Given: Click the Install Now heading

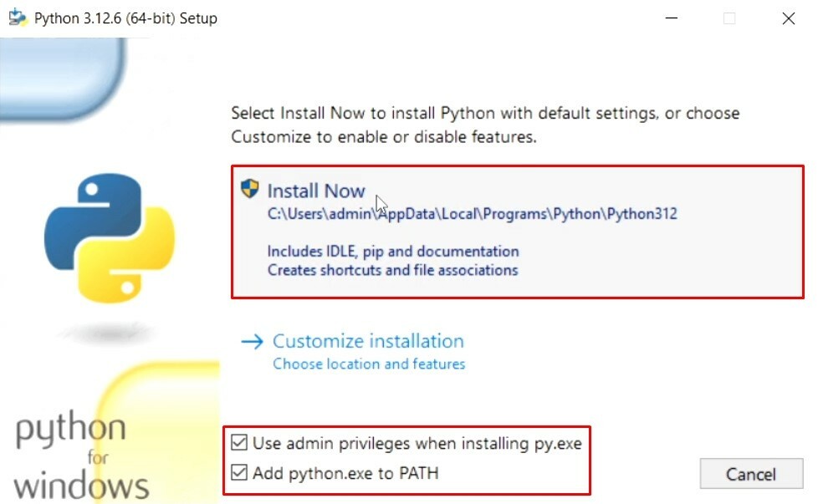Looking at the screenshot, I should tap(316, 191).
